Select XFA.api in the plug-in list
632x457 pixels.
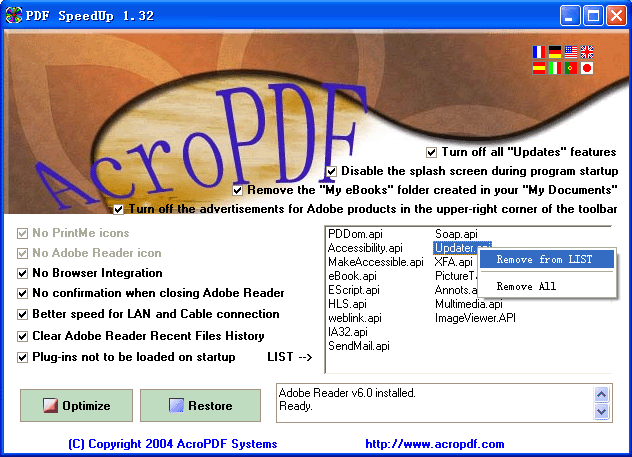pos(453,262)
